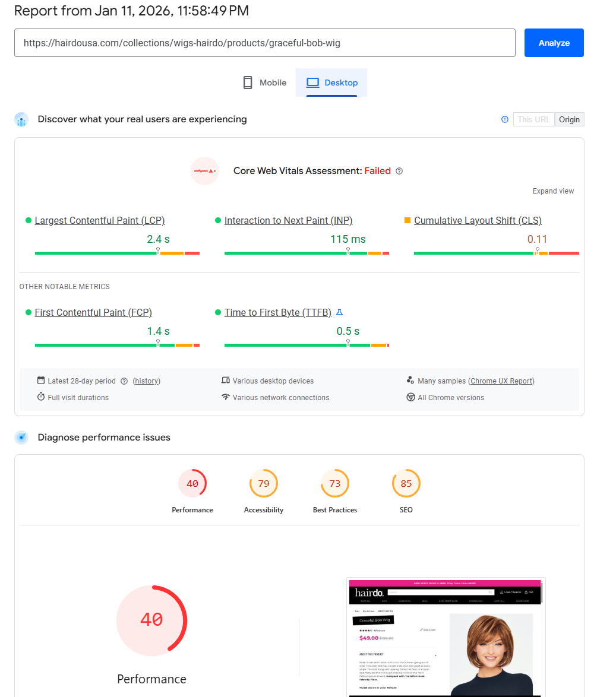
Task: Click the URL input field
Action: 264,43
